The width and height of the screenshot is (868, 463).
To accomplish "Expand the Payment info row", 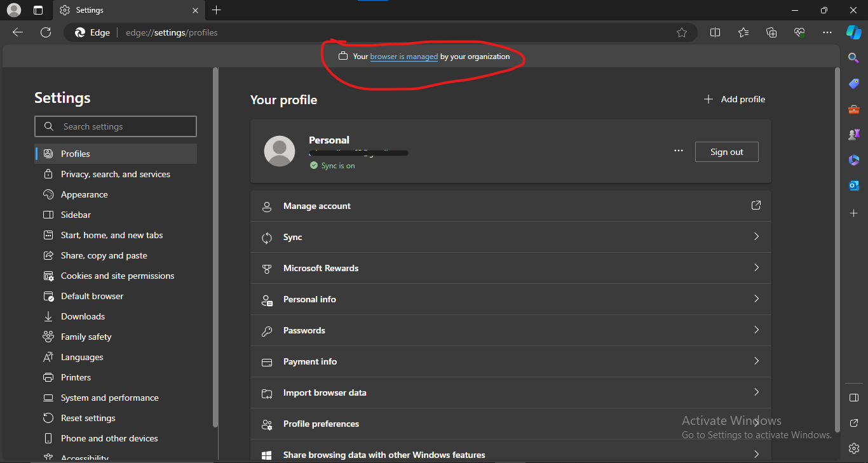I will pyautogui.click(x=511, y=361).
